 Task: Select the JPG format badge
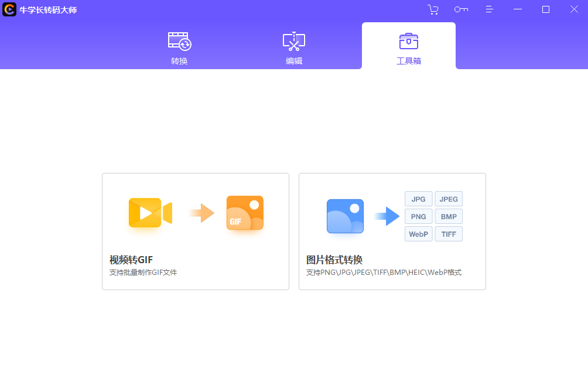point(418,199)
